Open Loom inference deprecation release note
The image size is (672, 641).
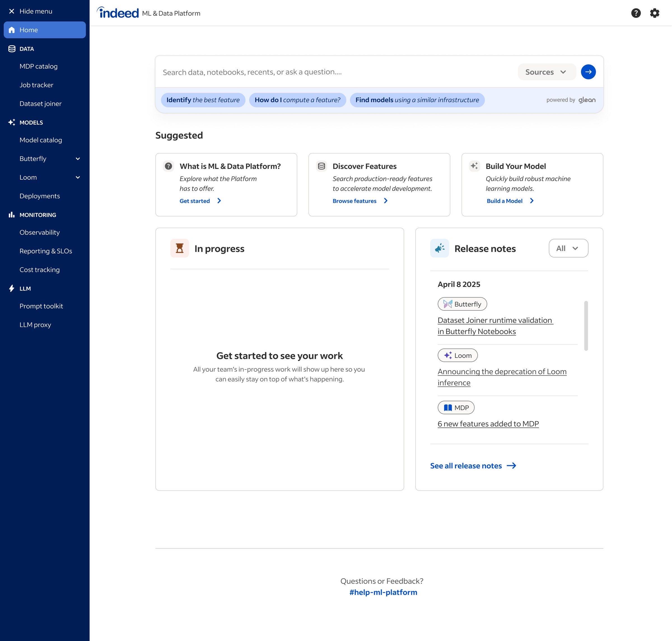502,377
